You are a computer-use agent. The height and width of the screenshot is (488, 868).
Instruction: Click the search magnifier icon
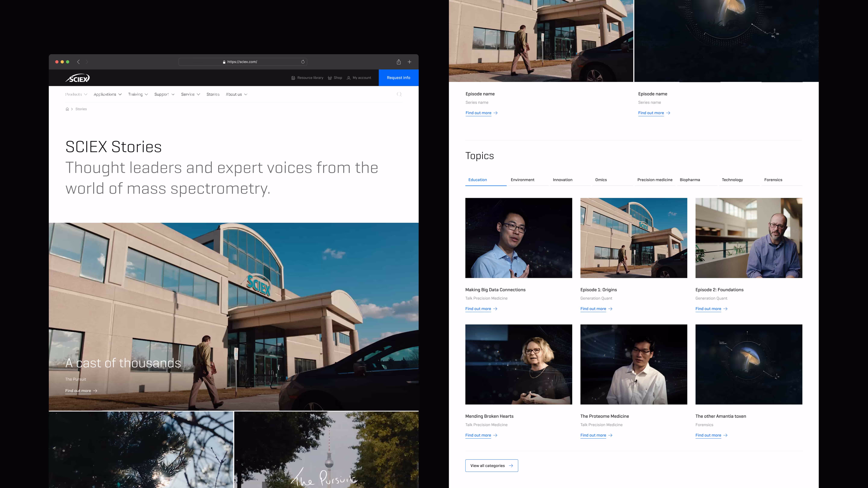pyautogui.click(x=399, y=94)
